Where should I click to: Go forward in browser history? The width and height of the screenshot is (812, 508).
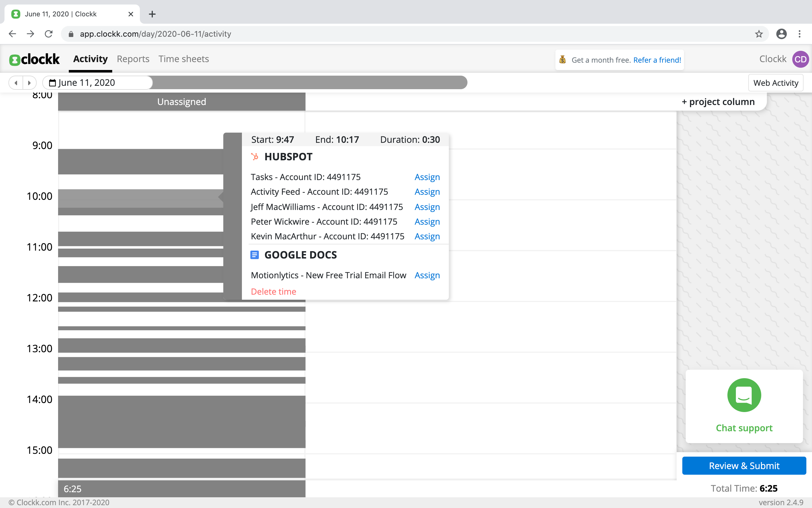[x=30, y=34]
